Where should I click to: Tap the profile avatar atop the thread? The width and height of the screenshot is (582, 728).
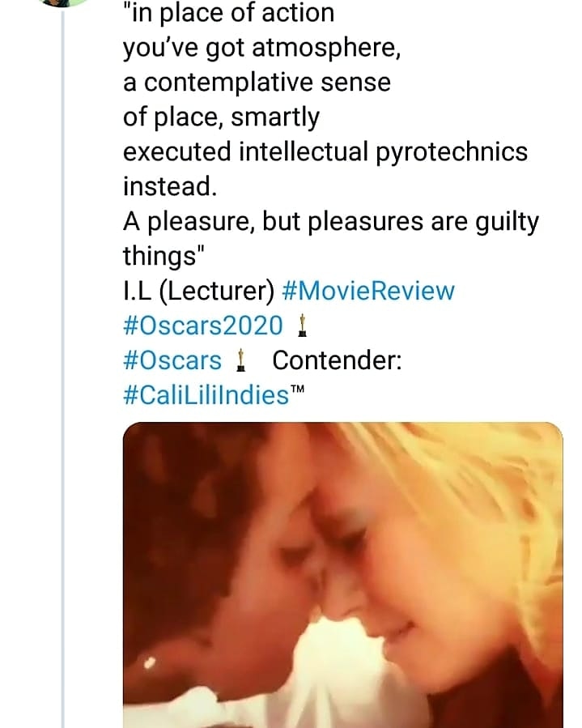63,2
